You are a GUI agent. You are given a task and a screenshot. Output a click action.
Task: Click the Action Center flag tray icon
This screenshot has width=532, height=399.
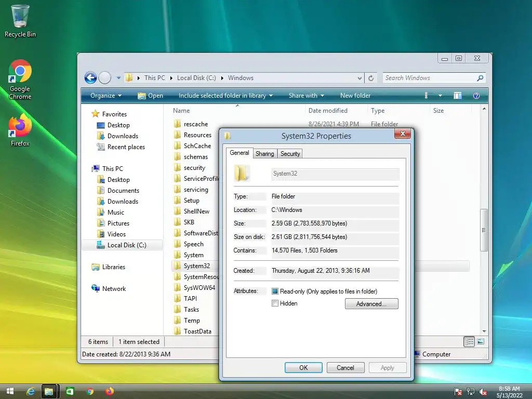coord(458,392)
